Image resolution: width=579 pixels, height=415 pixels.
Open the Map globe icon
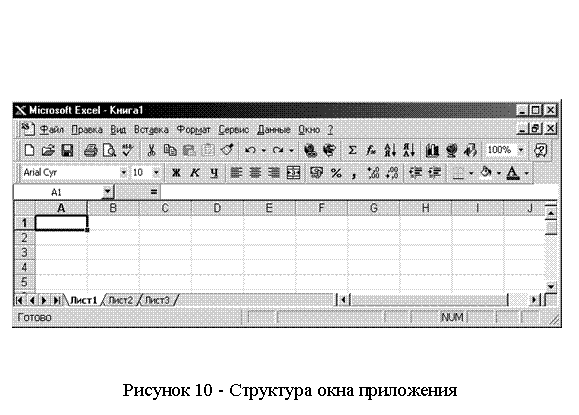[x=451, y=150]
